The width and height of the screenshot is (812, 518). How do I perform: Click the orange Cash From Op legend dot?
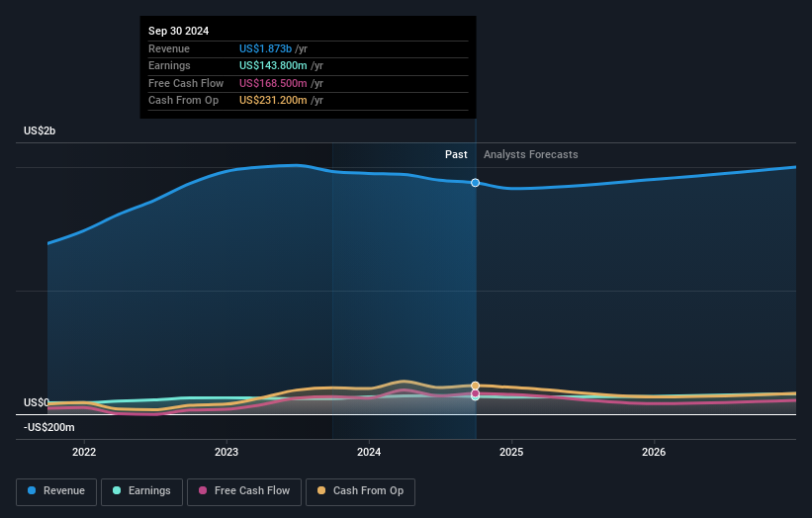(x=321, y=490)
